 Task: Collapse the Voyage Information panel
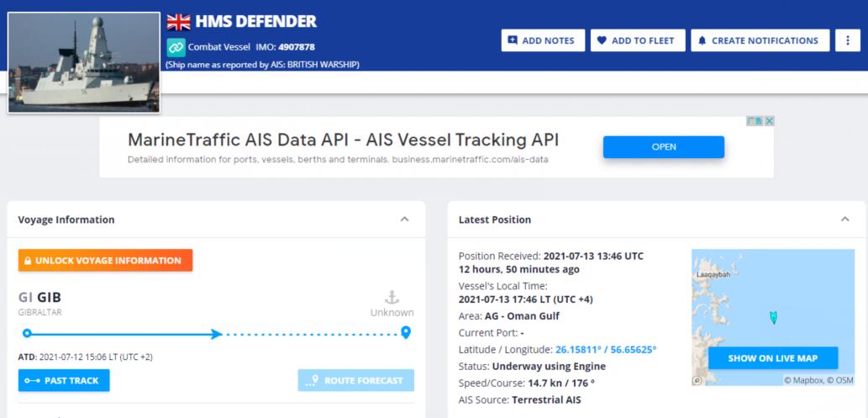[404, 220]
